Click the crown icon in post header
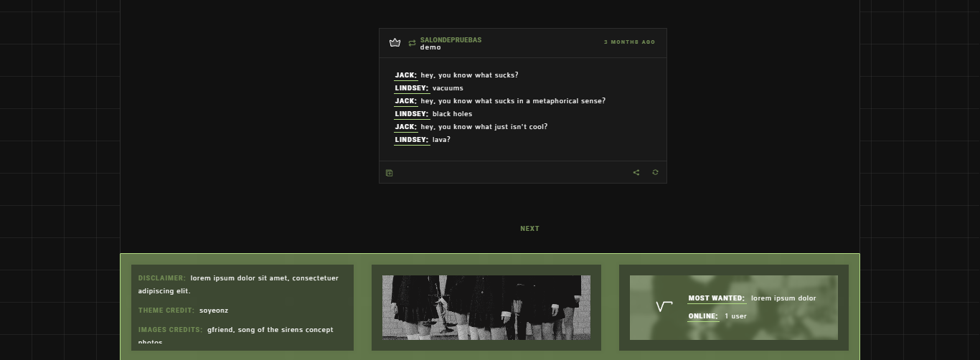Viewport: 980px width, 360px height. 395,43
